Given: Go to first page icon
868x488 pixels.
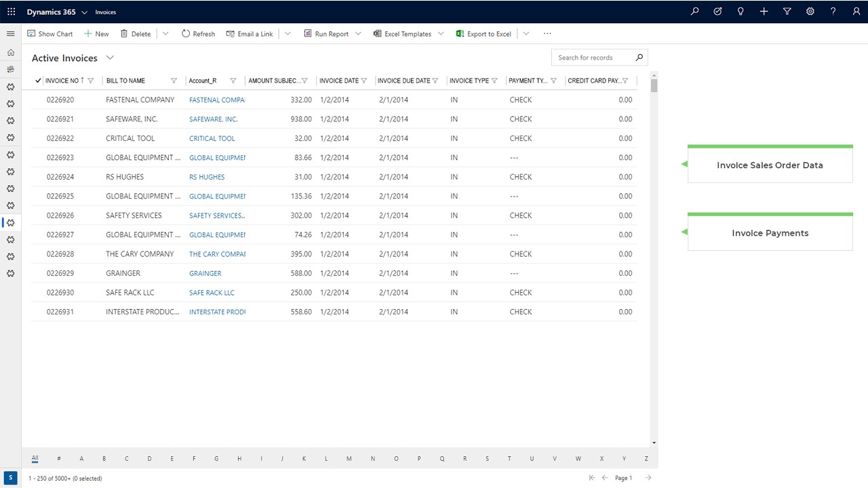Looking at the screenshot, I should tap(592, 478).
